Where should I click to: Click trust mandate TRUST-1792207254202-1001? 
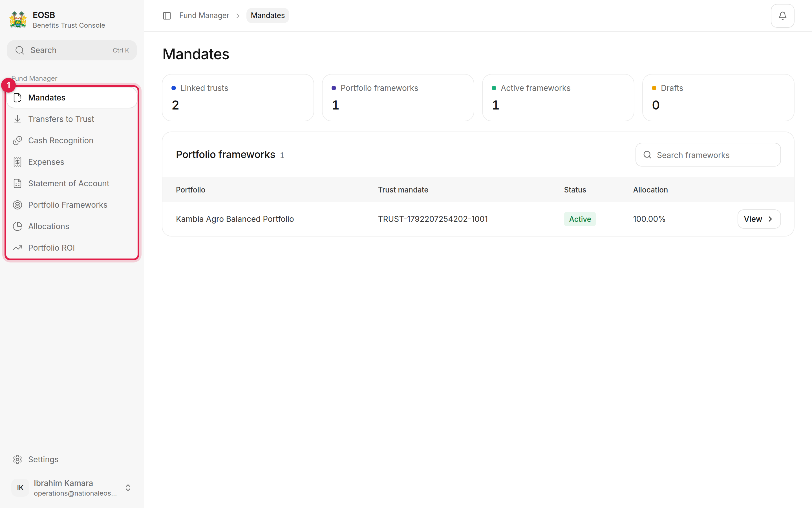tap(433, 219)
